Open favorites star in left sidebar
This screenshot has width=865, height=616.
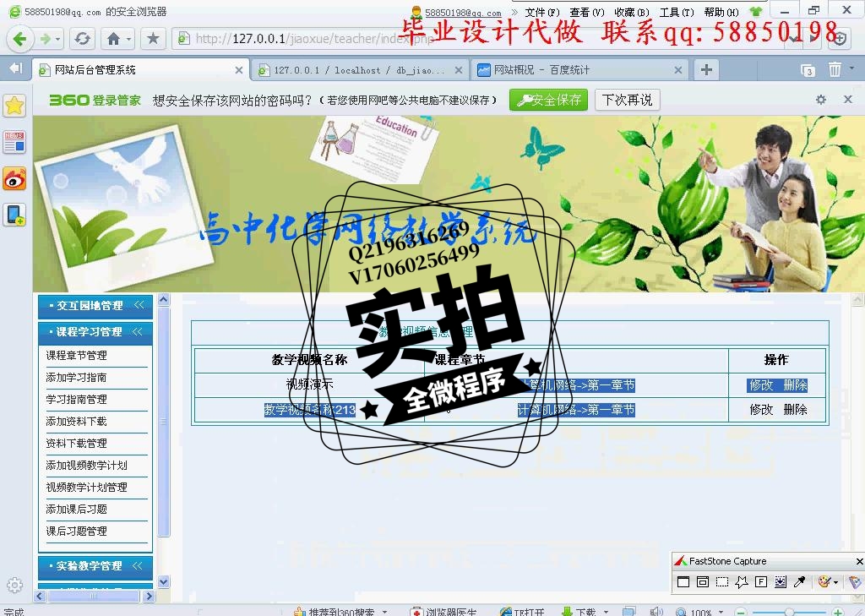point(14,106)
